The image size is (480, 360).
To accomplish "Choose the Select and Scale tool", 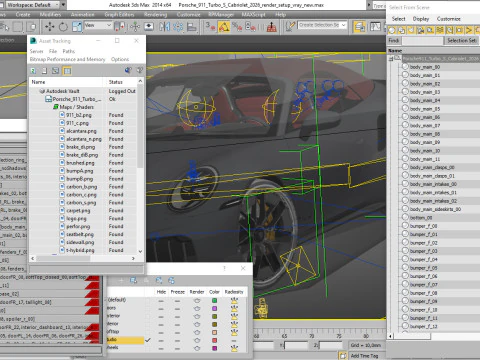I will 77,26.
